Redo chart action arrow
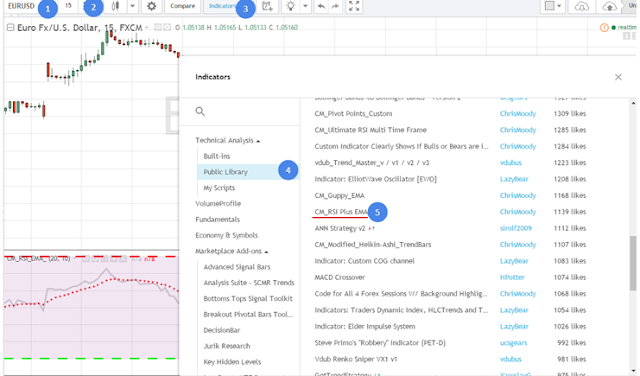Screen dimensions: 640x376 click(335, 6)
